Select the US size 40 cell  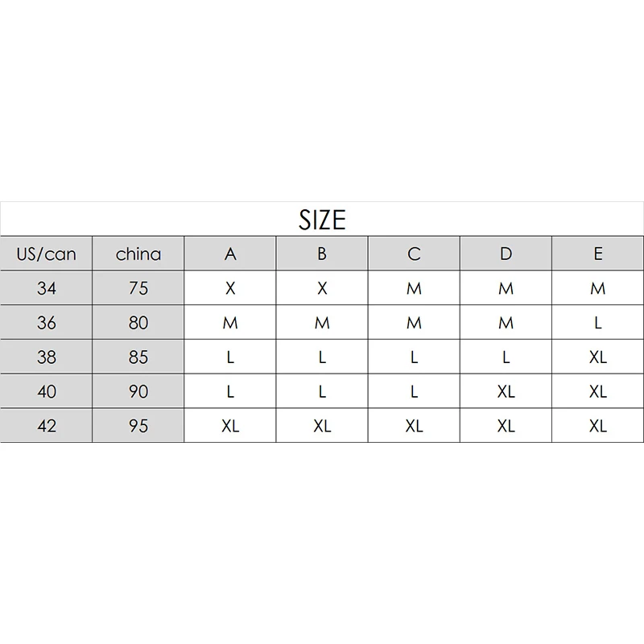[x=46, y=391]
